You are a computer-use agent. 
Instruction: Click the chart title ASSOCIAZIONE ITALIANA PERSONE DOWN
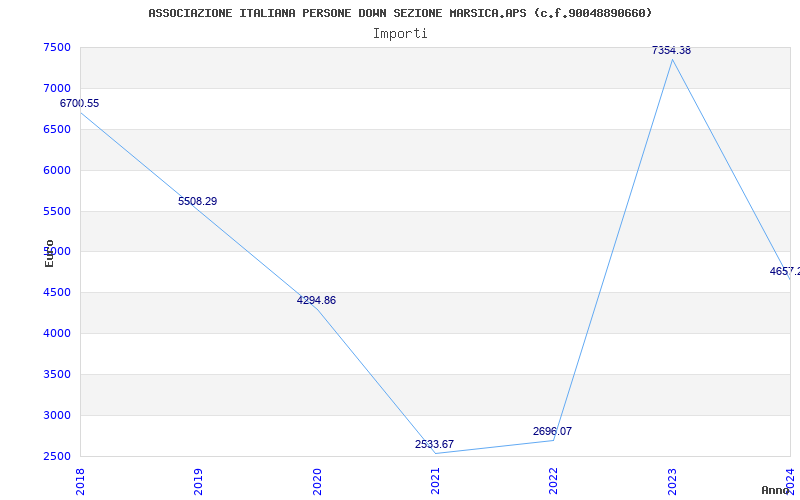[400, 13]
